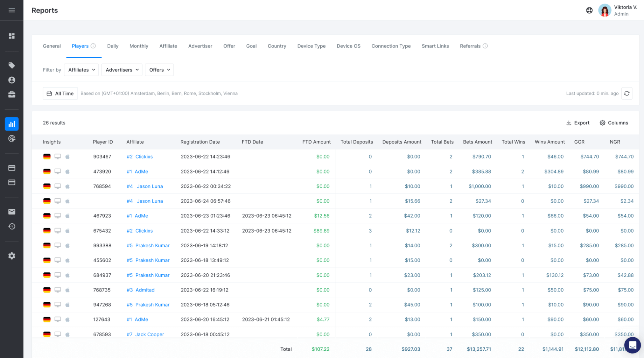Click the dashboard grid icon in sidebar
The height and width of the screenshot is (358, 644).
[x=12, y=36]
